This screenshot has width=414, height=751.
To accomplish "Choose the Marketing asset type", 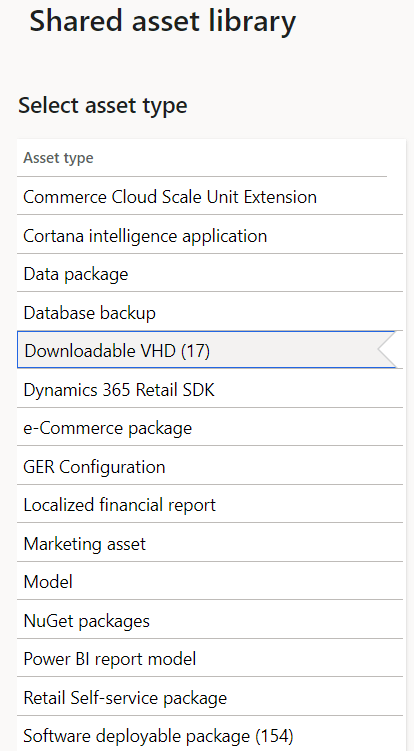I will (x=210, y=544).
